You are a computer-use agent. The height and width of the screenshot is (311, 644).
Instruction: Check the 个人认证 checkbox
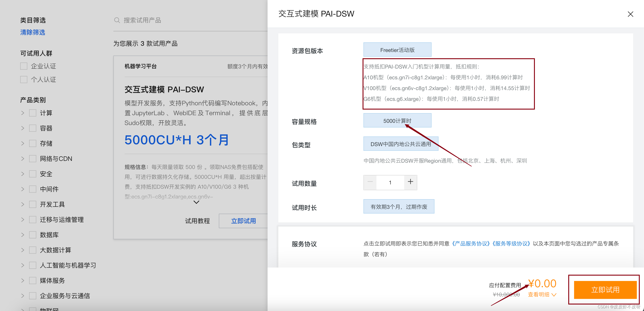pos(24,80)
